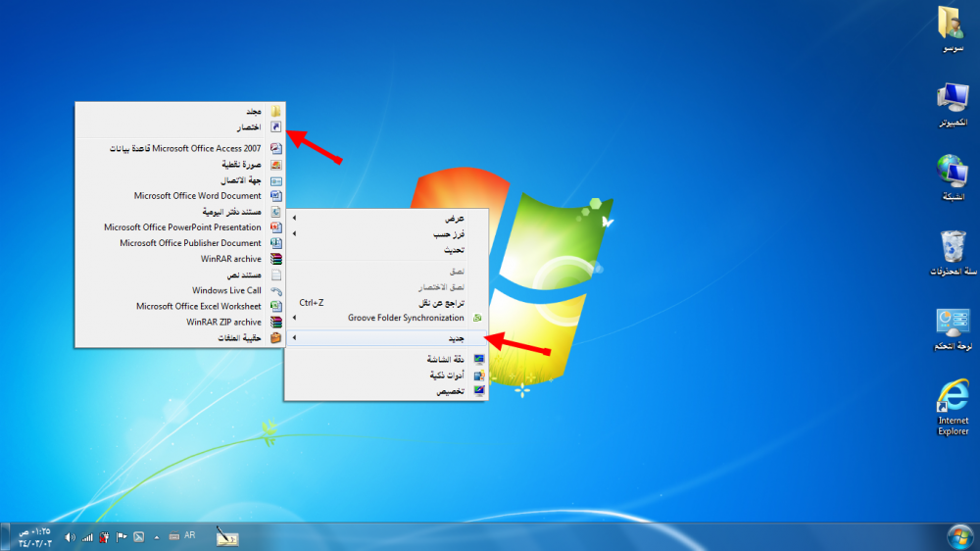Select WinRAR ZIP archive from submenu

pyautogui.click(x=224, y=322)
